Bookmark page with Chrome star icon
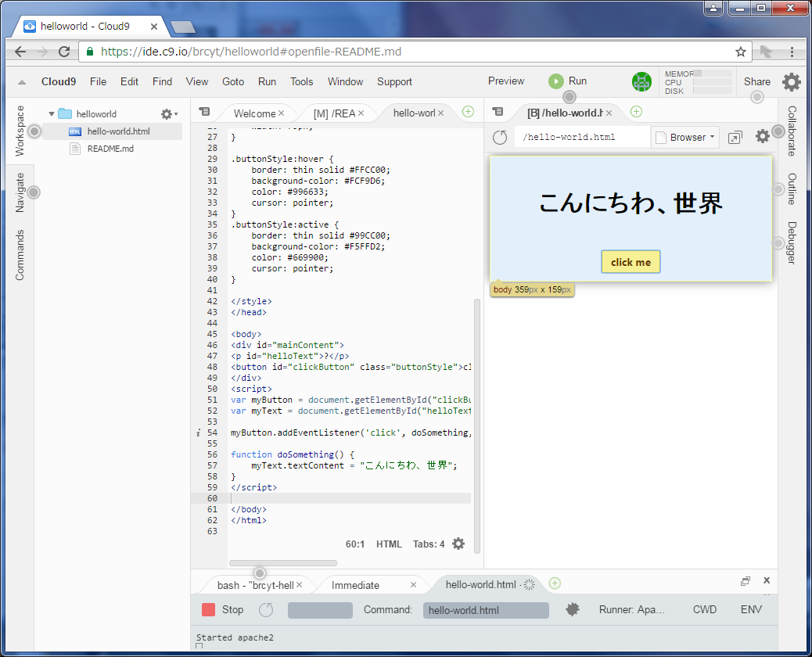The height and width of the screenshot is (657, 812). [741, 52]
